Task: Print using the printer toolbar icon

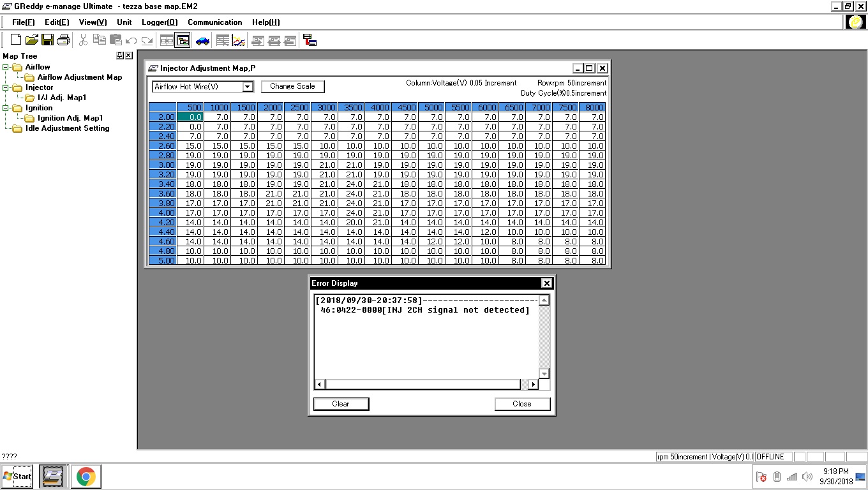Action: 63,40
